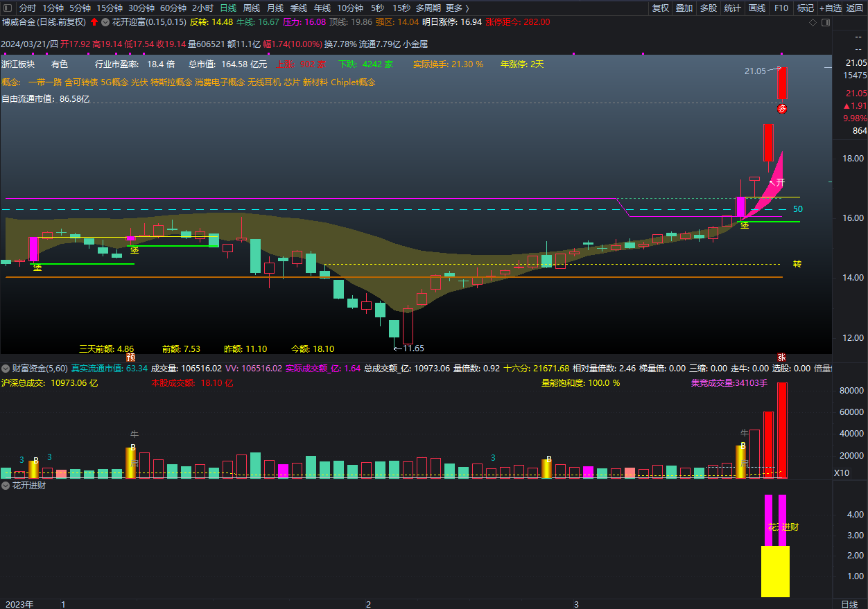The image size is (868, 609).
Task: Click the 沪深总成交 10973.06亿 text
Action: (50, 382)
